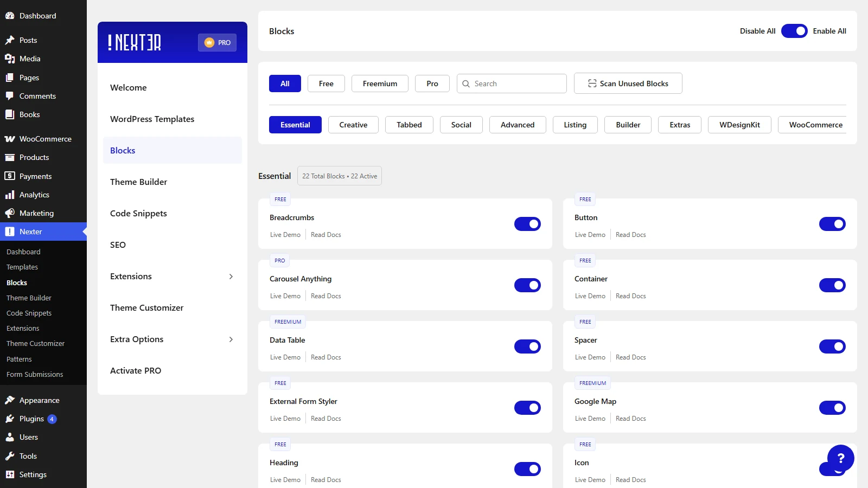Disable the Carousel Anything block
Screen dimensions: 868x488
point(527,285)
